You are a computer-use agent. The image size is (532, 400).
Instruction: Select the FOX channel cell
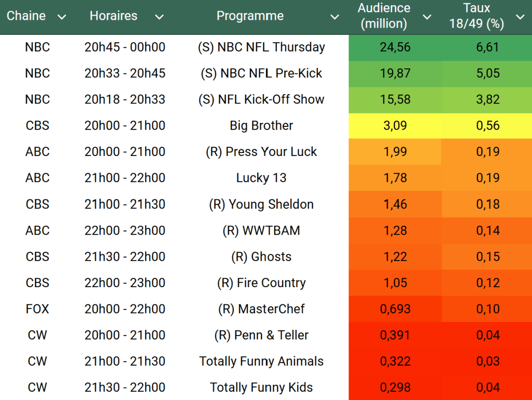pos(37,309)
